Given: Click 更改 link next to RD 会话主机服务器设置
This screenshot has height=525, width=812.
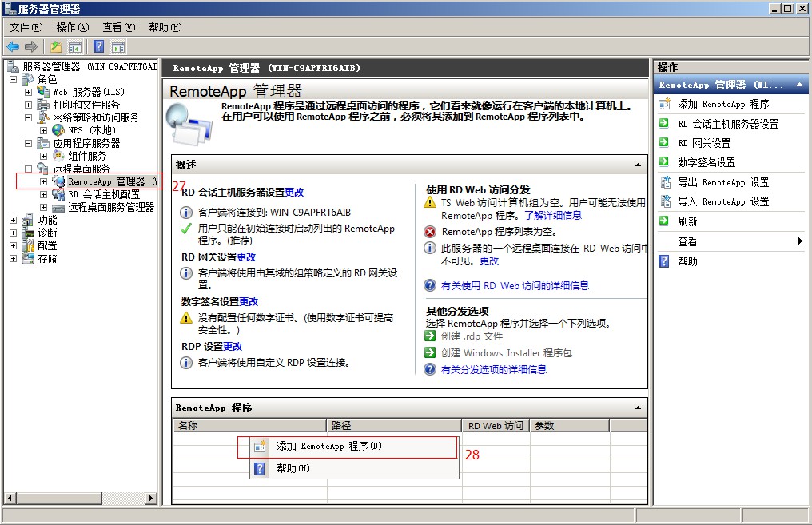Looking at the screenshot, I should (x=294, y=192).
